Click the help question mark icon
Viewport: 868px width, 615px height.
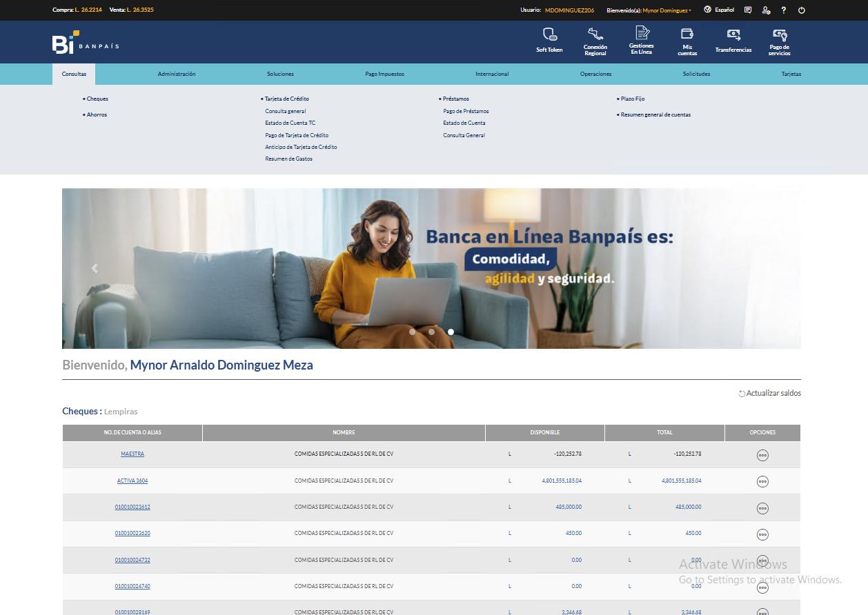tap(784, 10)
